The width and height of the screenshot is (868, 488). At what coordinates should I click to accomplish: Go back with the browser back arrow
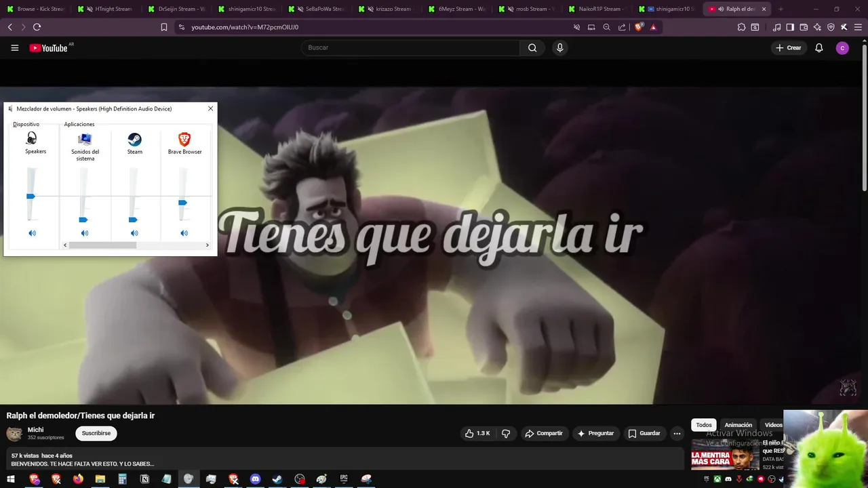point(9,27)
